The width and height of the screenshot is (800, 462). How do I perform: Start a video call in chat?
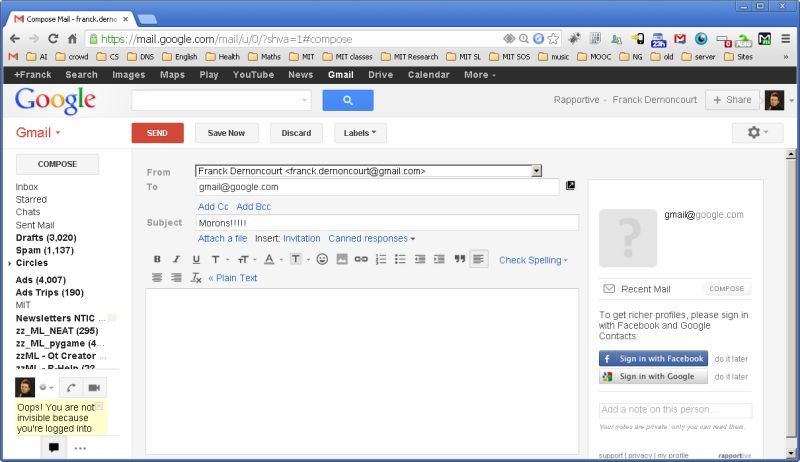pos(94,388)
